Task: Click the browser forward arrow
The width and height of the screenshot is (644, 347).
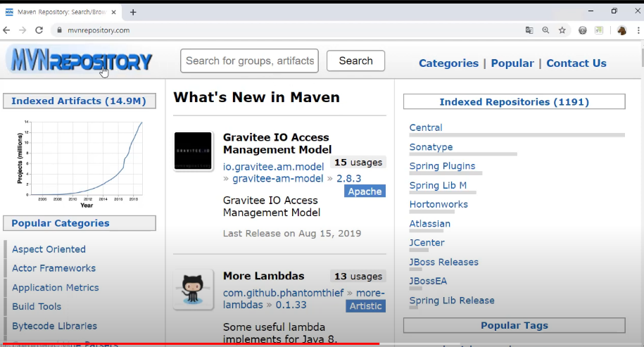Action: (x=23, y=30)
